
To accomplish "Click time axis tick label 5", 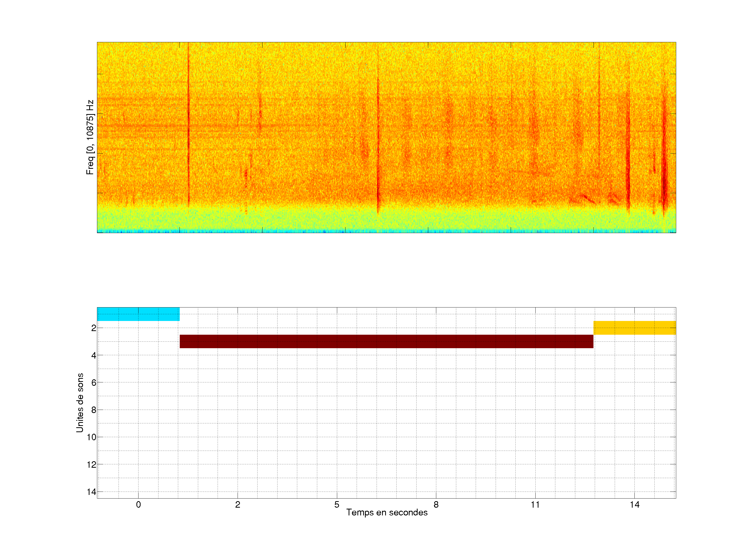I will tap(337, 505).
